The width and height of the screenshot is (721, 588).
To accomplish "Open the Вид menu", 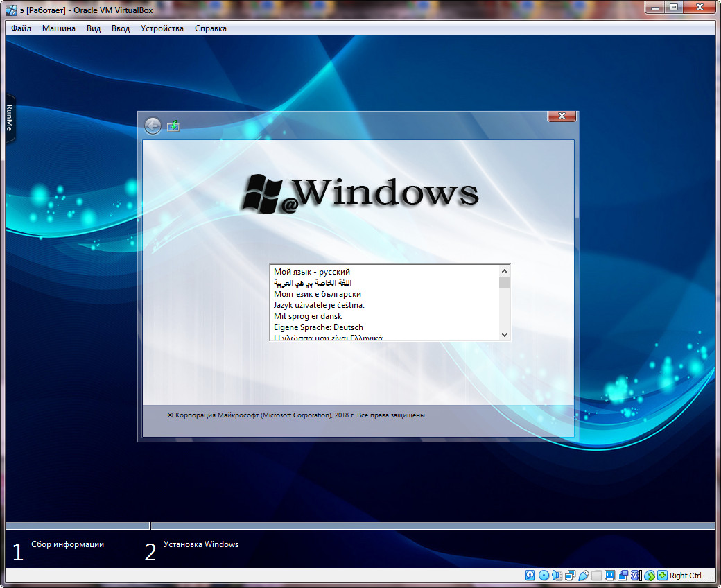I will click(x=94, y=28).
